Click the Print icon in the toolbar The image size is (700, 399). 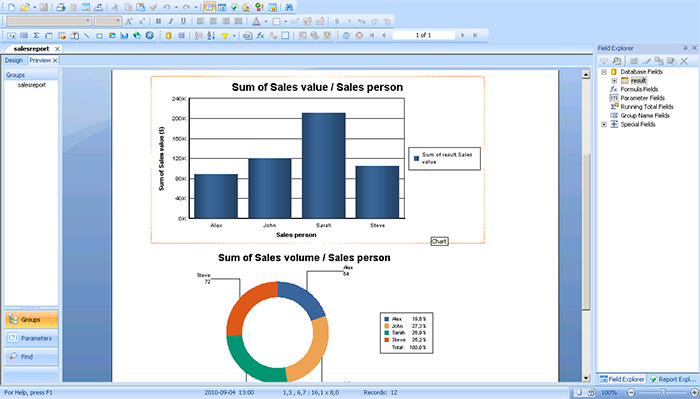(60, 7)
